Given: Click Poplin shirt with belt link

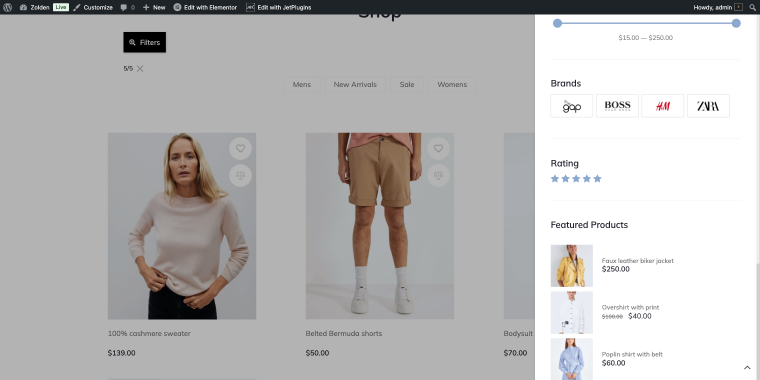Looking at the screenshot, I should [x=632, y=354].
